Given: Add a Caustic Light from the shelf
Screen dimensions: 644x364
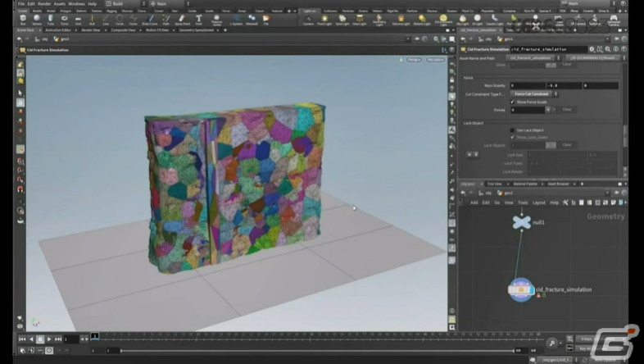Looking at the screenshot, I should [x=495, y=20].
